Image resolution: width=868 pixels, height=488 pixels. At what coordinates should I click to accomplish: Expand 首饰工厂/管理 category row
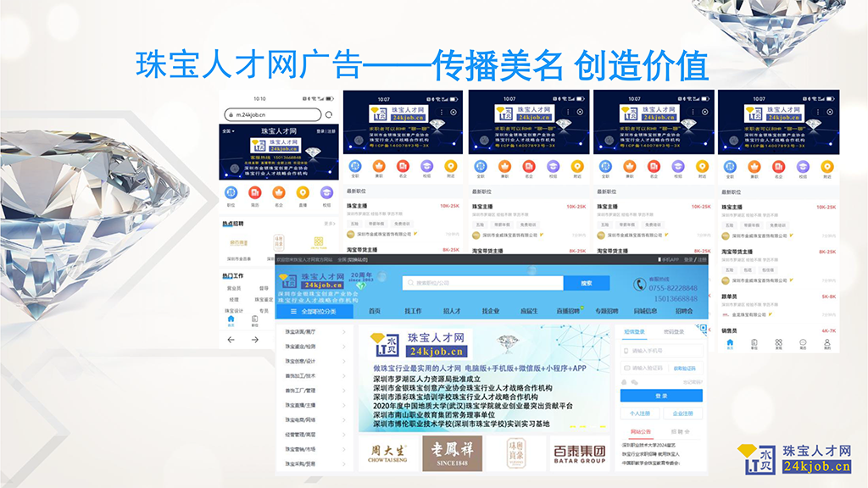click(x=315, y=391)
